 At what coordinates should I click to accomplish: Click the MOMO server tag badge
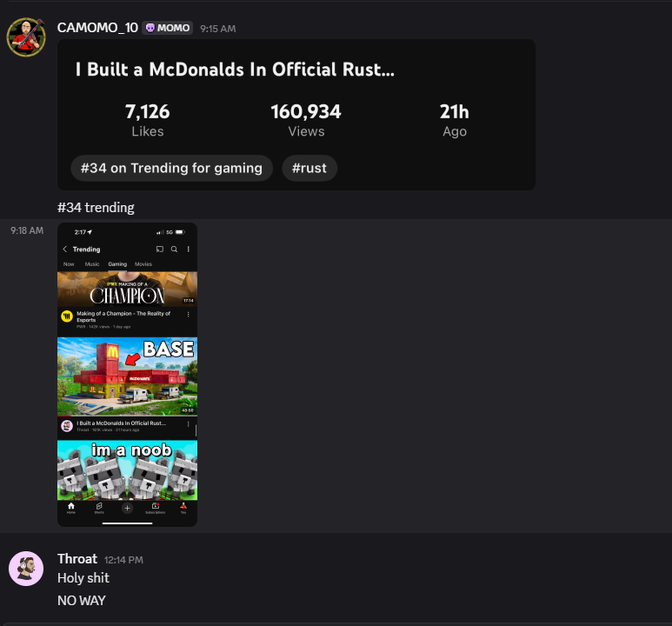tap(168, 28)
